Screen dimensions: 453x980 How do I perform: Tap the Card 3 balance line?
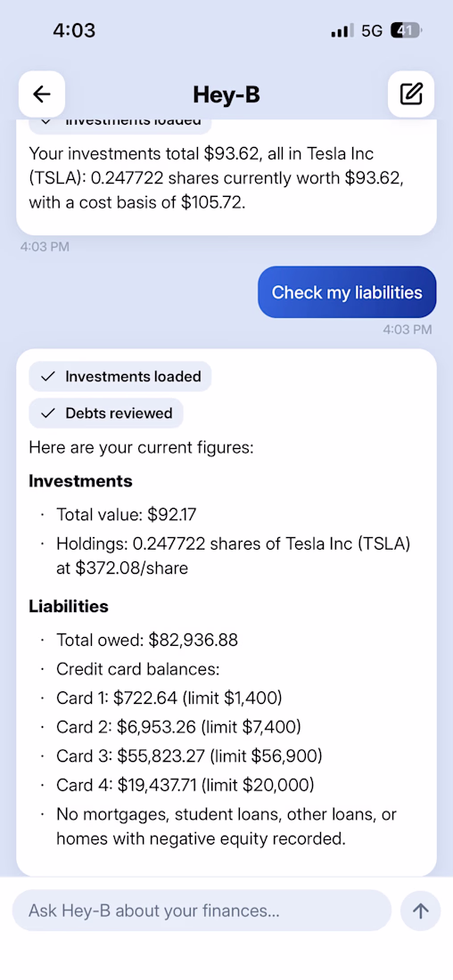[189, 755]
